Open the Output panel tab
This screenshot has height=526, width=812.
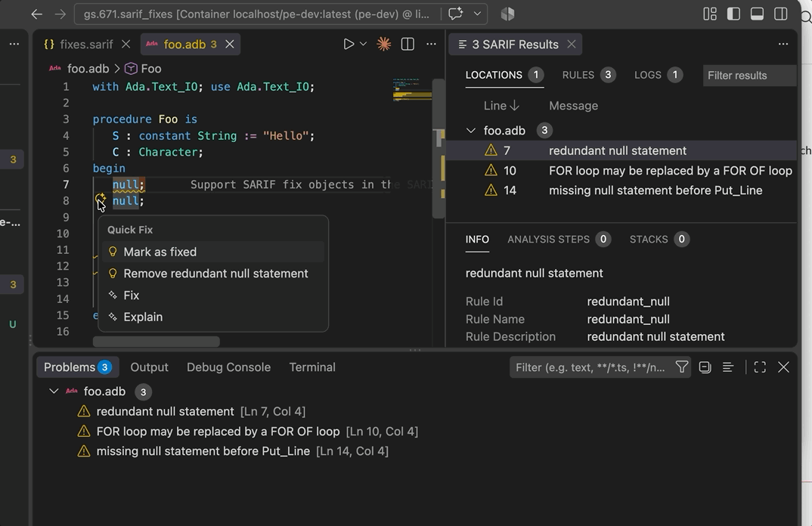click(149, 367)
